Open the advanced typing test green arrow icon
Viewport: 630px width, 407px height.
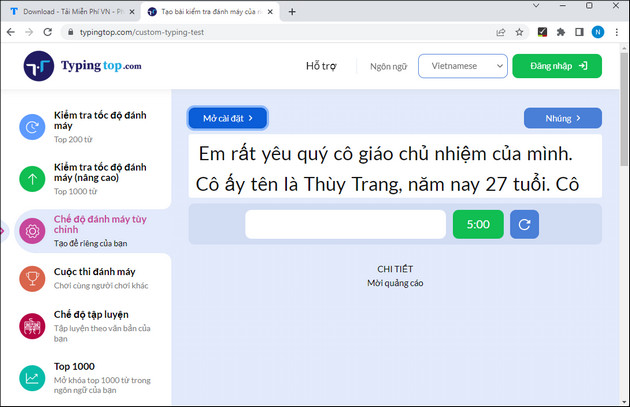point(32,179)
